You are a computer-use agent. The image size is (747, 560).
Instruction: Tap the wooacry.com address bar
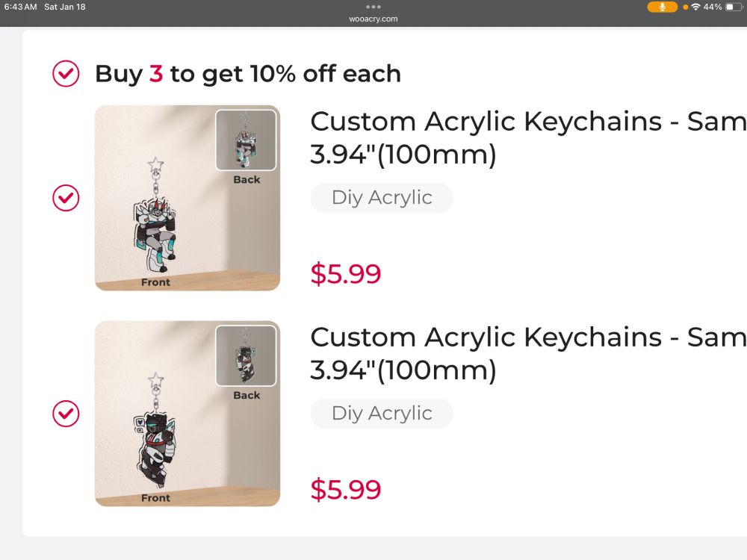tap(373, 19)
